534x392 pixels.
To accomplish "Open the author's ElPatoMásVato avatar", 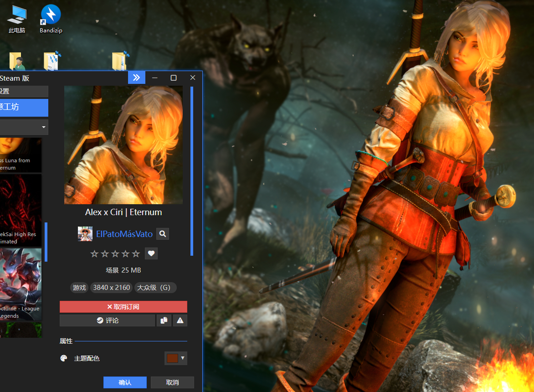I will click(x=85, y=234).
